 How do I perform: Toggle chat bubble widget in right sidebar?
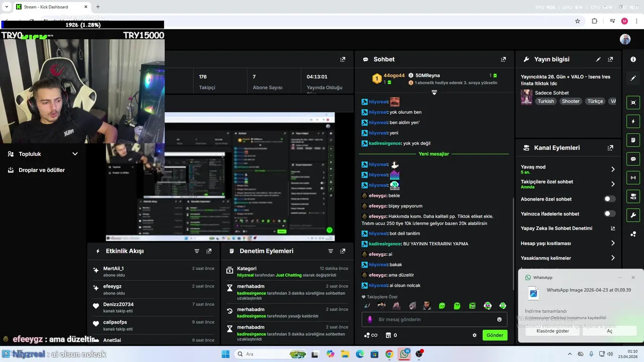633,159
